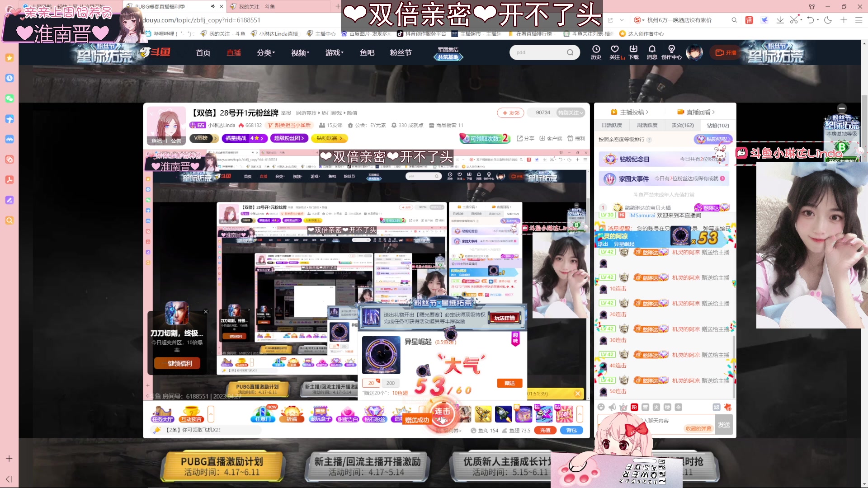
Task: Select the dark blue rocket gift icon
Action: [x=503, y=414]
